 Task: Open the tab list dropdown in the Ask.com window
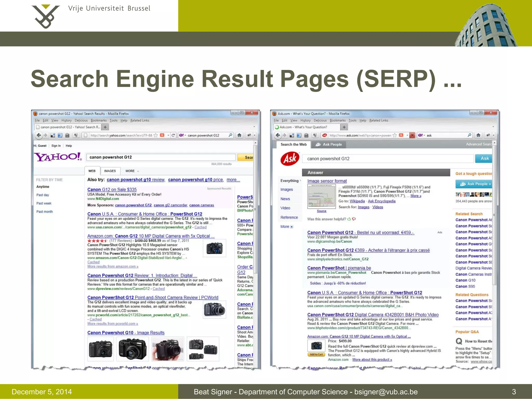coord(493,127)
